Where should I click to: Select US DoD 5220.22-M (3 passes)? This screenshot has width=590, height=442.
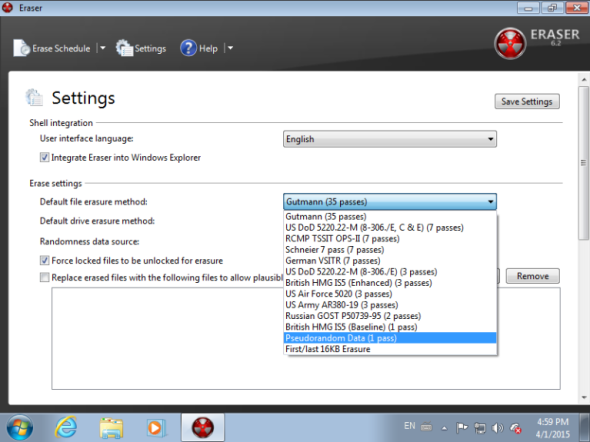click(390, 272)
